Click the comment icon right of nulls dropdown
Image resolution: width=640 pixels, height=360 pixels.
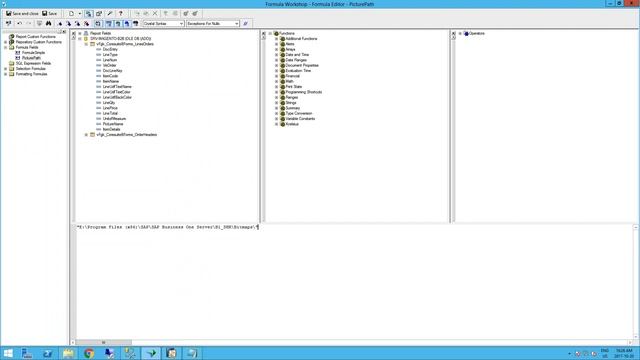pyautogui.click(x=245, y=24)
